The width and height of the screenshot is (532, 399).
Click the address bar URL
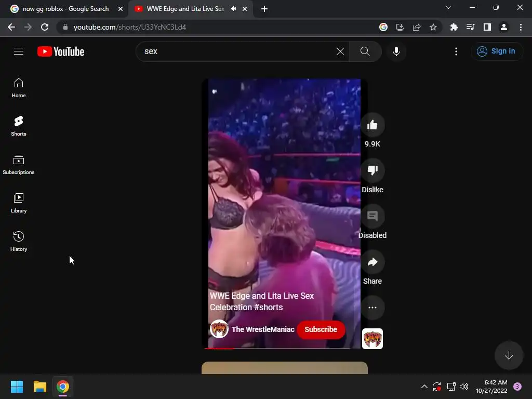point(129,27)
